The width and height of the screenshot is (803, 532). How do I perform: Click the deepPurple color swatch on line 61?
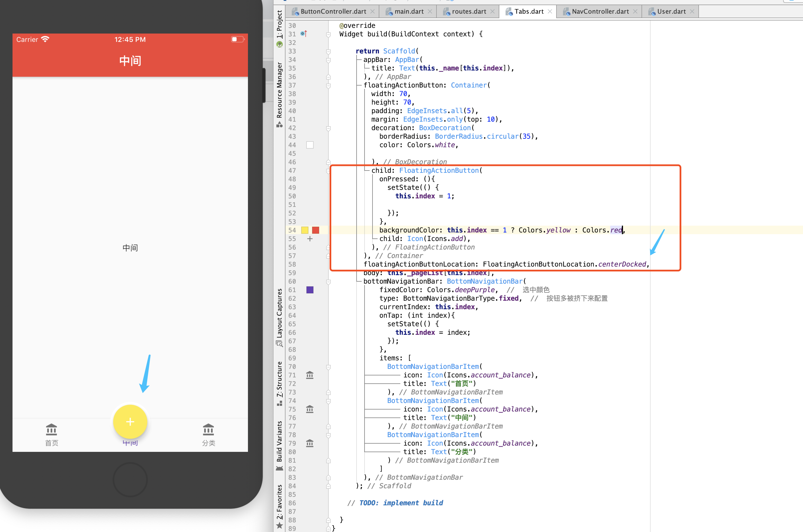pos(310,290)
